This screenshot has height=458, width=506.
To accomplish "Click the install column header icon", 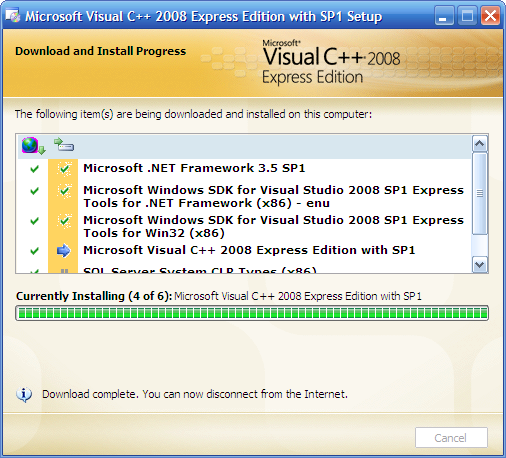I will [x=64, y=145].
